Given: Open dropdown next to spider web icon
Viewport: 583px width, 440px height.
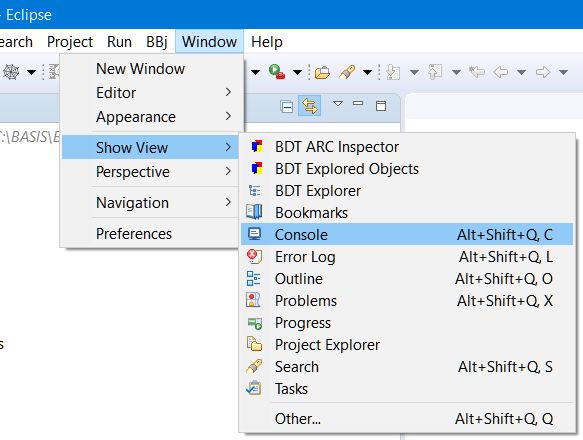Looking at the screenshot, I should (x=31, y=72).
